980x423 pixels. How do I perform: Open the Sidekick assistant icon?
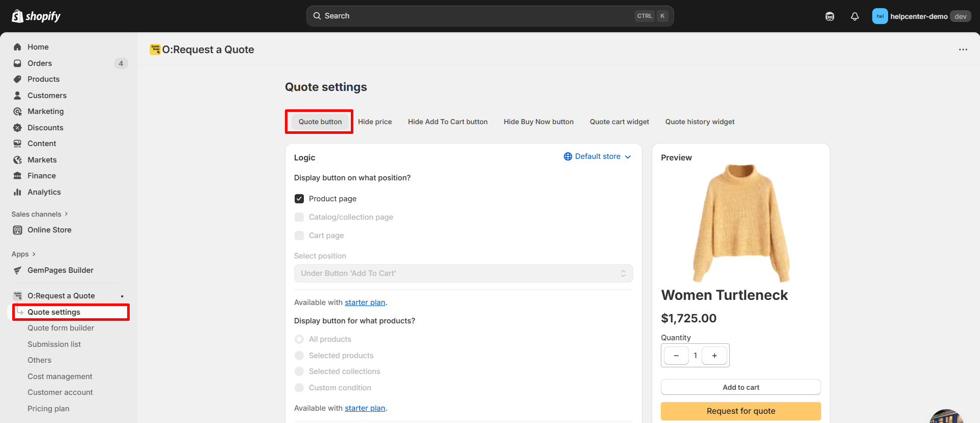tap(829, 16)
